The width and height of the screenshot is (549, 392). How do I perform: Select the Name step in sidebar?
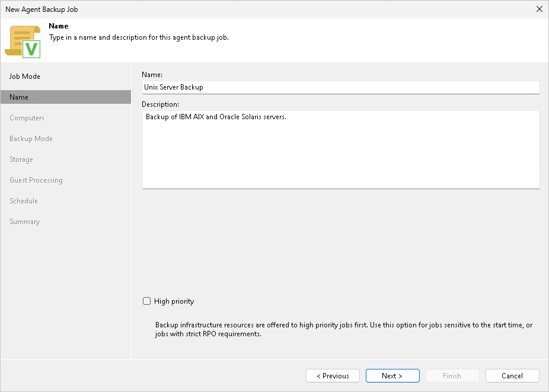(x=66, y=97)
